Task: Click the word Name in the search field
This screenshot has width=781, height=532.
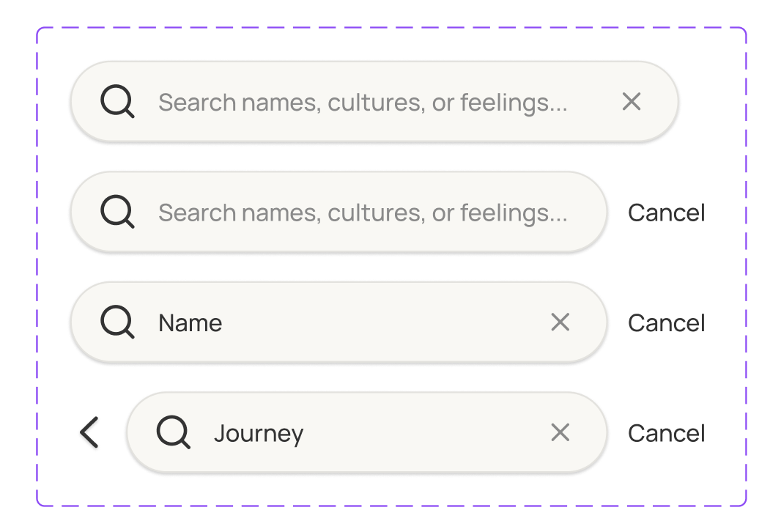Action: [x=190, y=323]
